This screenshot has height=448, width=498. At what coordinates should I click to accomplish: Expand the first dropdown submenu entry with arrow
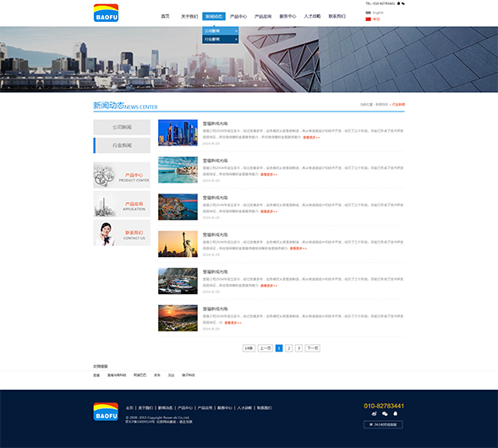[221, 30]
